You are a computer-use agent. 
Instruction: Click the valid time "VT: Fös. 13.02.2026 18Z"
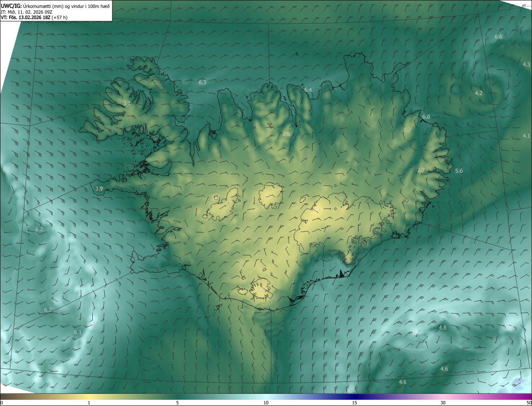point(26,17)
